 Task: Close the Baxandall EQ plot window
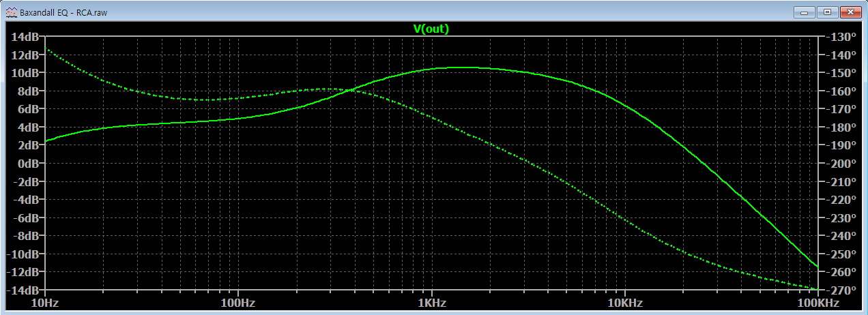[850, 12]
